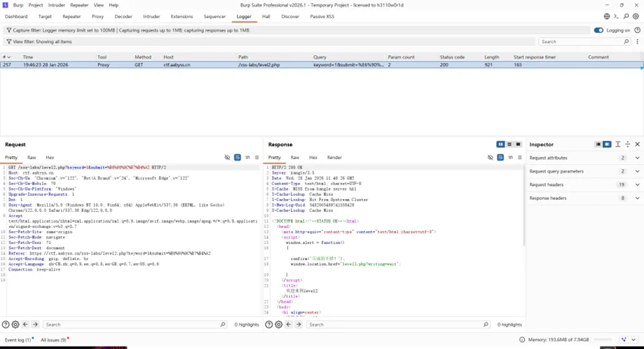Viewport: 644px width, 349px height.
Task: Click the memory info icon in status bar
Action: click(522, 340)
